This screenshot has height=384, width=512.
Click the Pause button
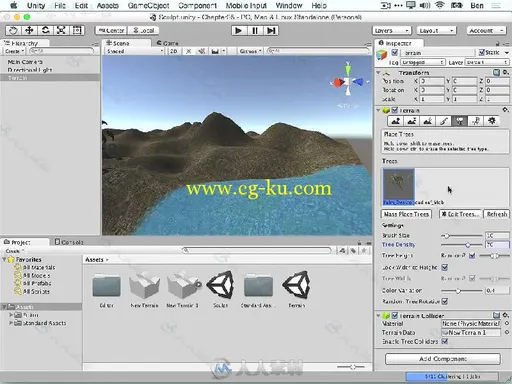pos(255,31)
